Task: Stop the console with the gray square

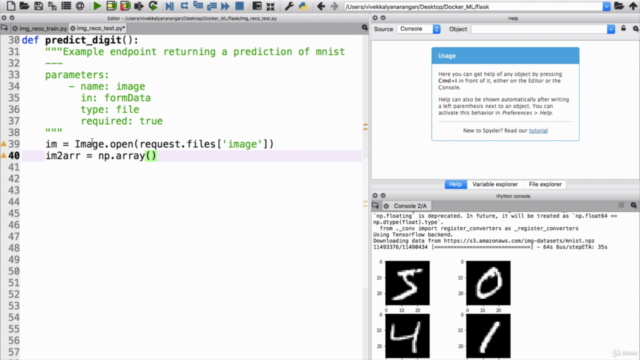Action: point(621,205)
